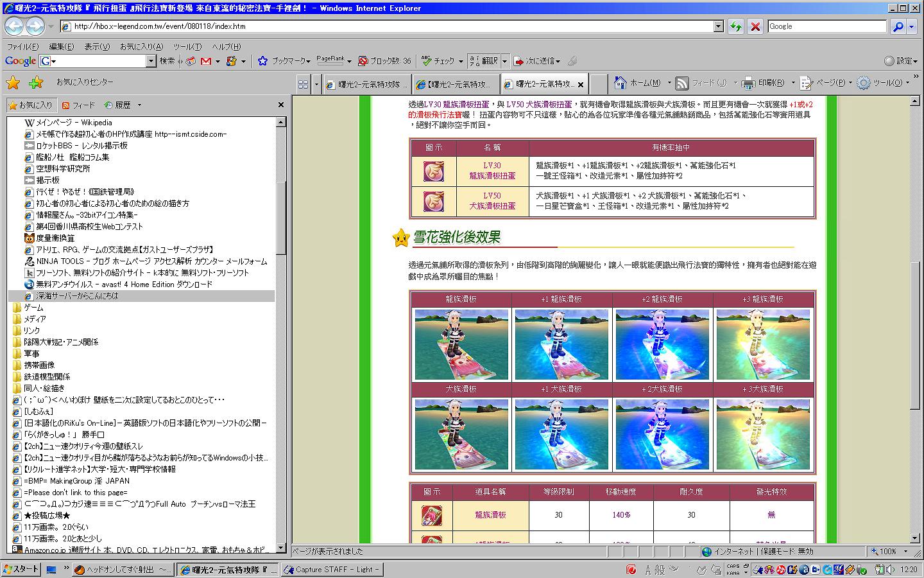The width and height of the screenshot is (924, 578).
Task: Toggle the 般 conversion mode on the IME bar
Action: pos(660,570)
